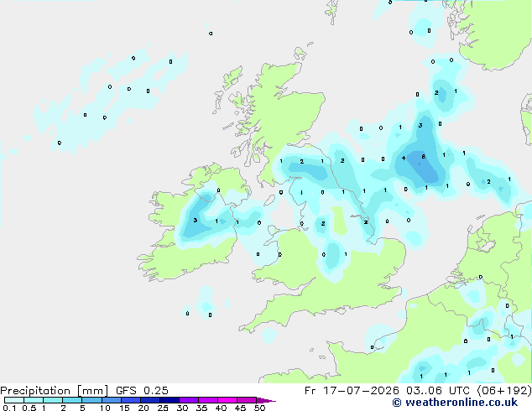This screenshot has width=532, height=411.
Task: Click the '4' value in the North Sea
Action: point(404,158)
